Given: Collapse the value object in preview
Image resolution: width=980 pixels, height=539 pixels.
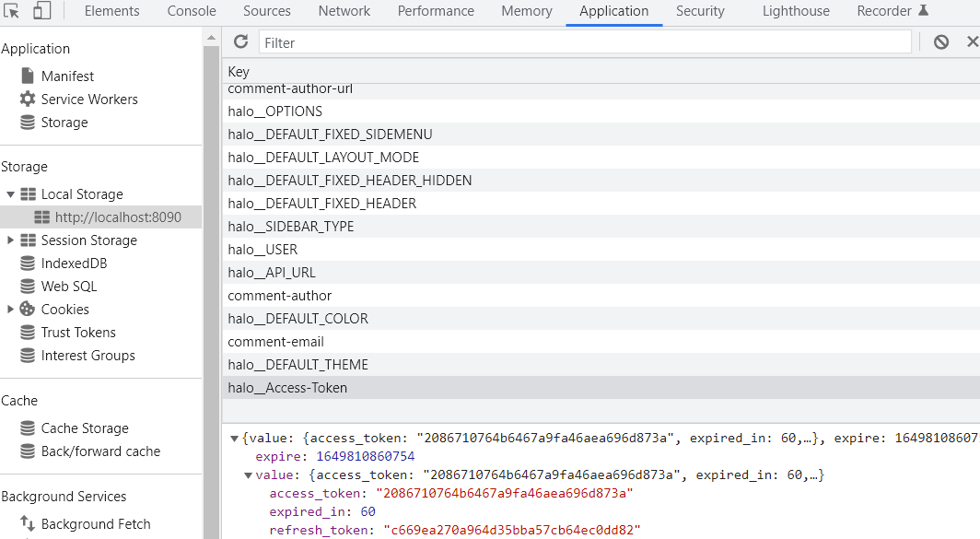Looking at the screenshot, I should [x=248, y=475].
